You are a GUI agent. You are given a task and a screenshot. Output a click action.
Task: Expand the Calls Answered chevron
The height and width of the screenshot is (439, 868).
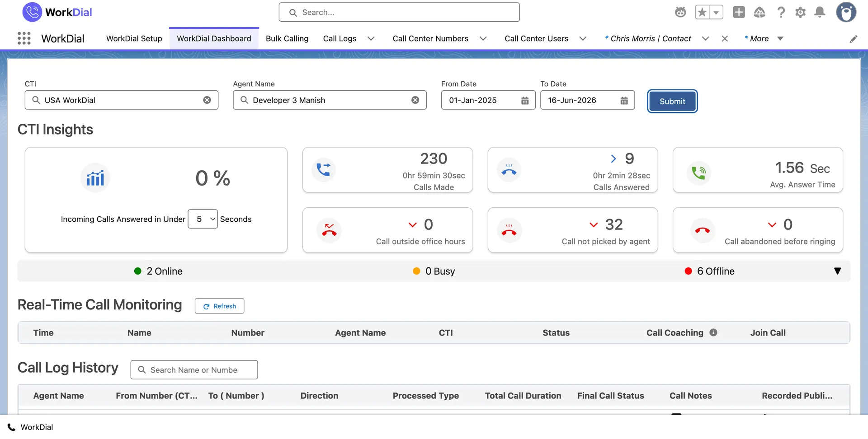pos(613,159)
